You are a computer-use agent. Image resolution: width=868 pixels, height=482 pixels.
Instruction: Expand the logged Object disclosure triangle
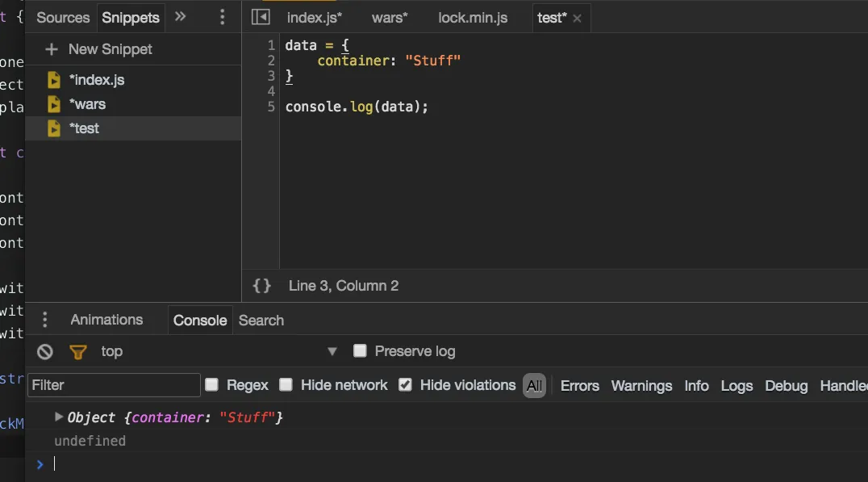click(58, 417)
